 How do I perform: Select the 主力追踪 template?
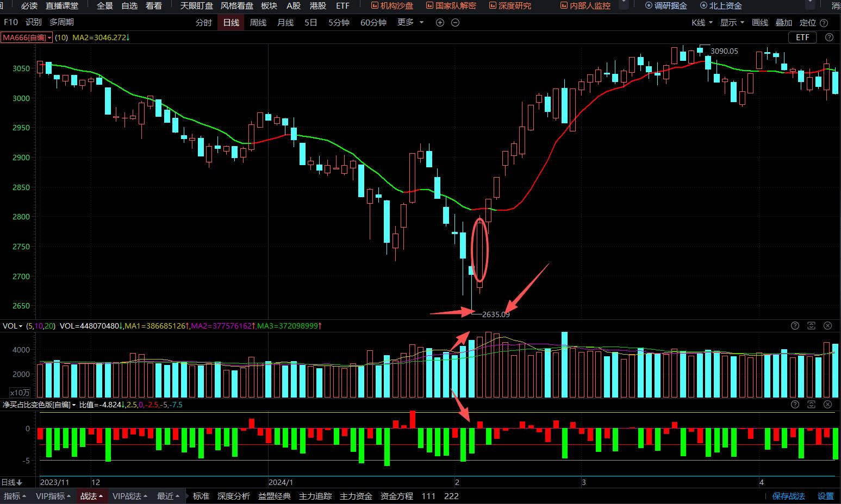tap(315, 496)
